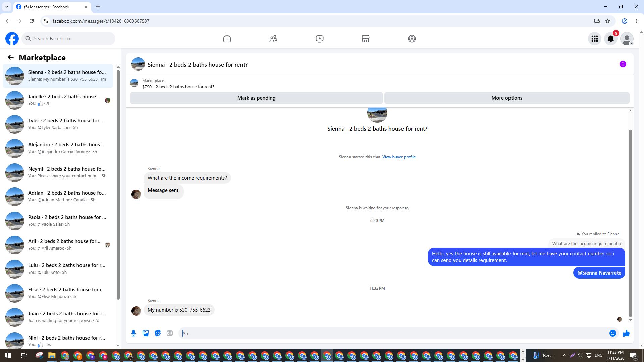Open the GIF picker icon
This screenshot has width=644, height=362.
coord(170,333)
